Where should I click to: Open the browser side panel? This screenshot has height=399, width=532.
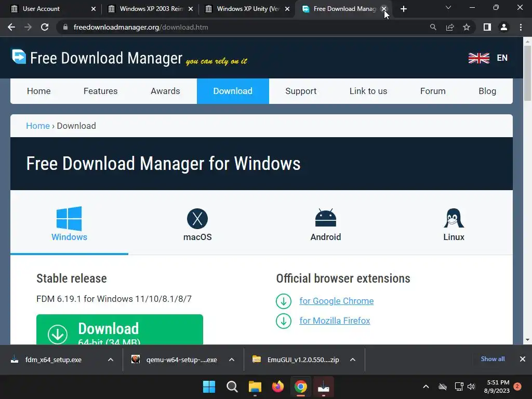coord(487,27)
